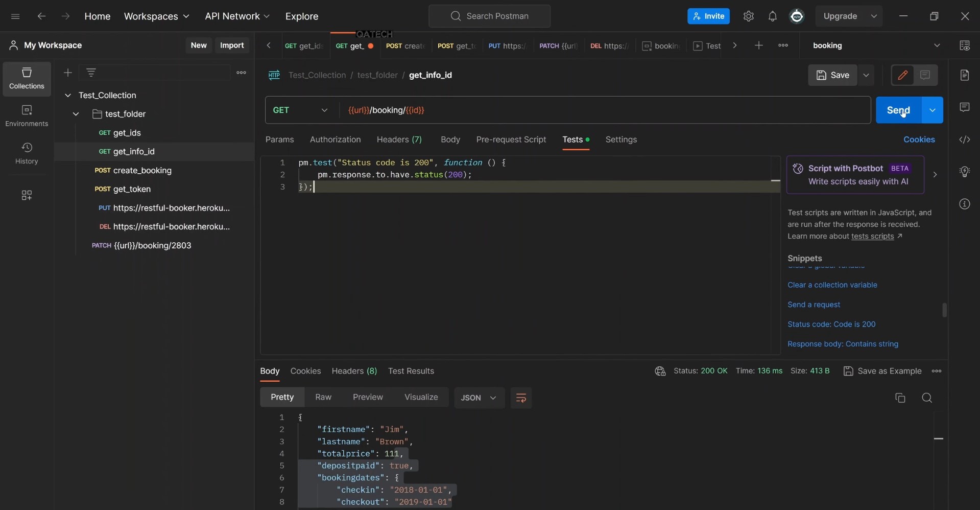
Task: Click the Send button
Action: [898, 110]
